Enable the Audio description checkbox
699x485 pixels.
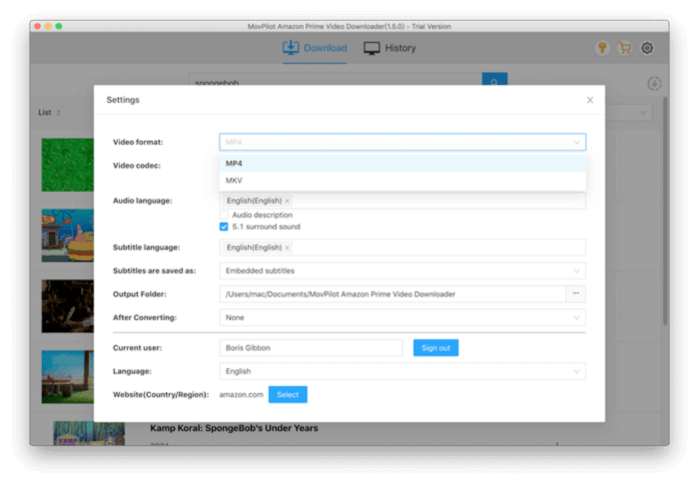[224, 215]
